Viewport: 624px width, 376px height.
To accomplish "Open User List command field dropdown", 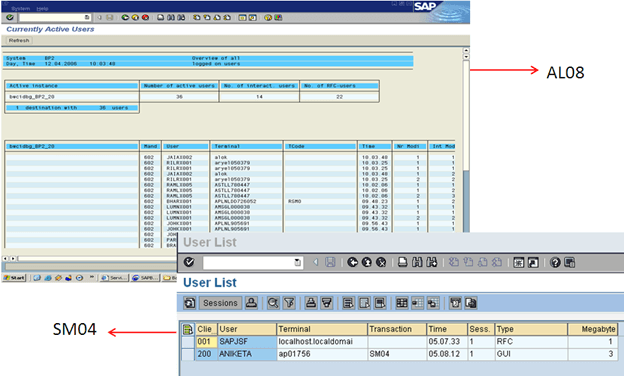I will click(x=298, y=263).
